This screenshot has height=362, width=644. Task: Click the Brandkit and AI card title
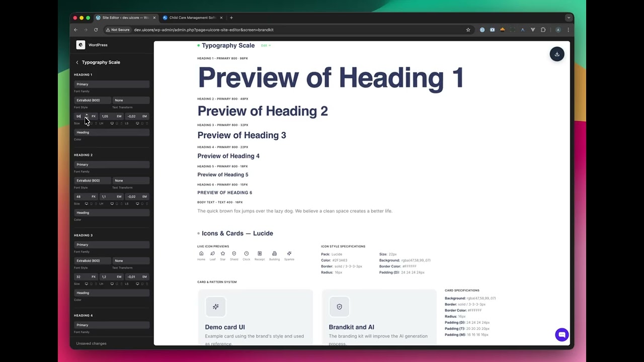point(351,327)
